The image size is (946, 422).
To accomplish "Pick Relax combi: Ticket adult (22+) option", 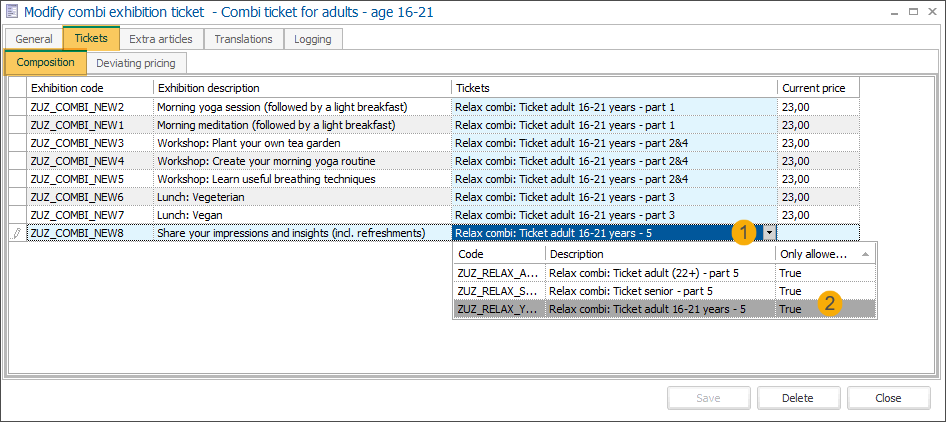I will coord(660,272).
